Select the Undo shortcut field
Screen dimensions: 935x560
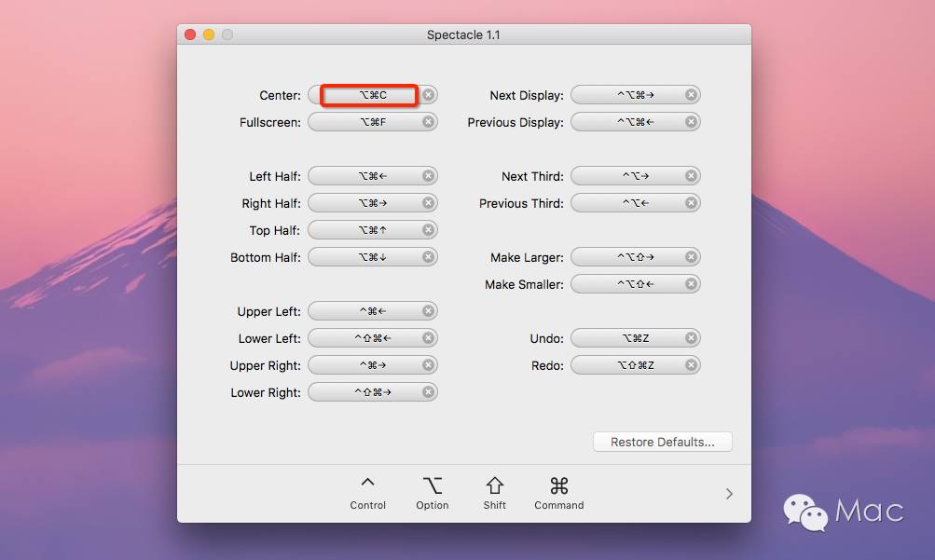coord(636,338)
